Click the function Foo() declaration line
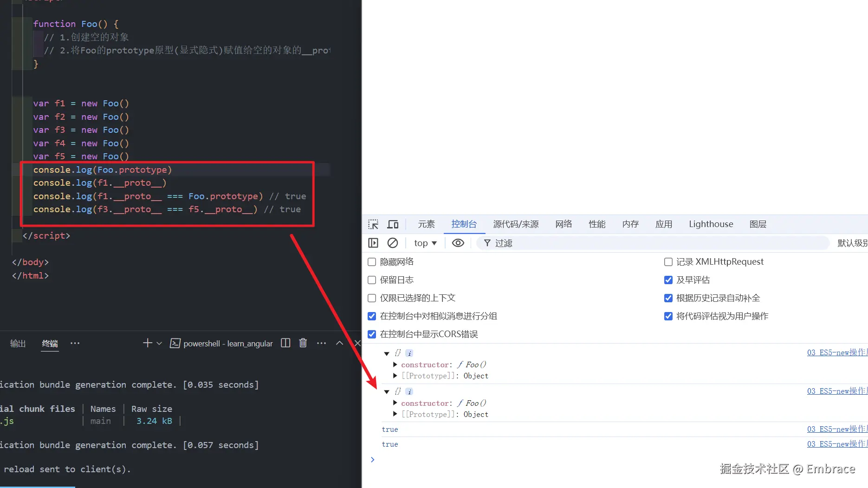The image size is (868, 488). (76, 24)
